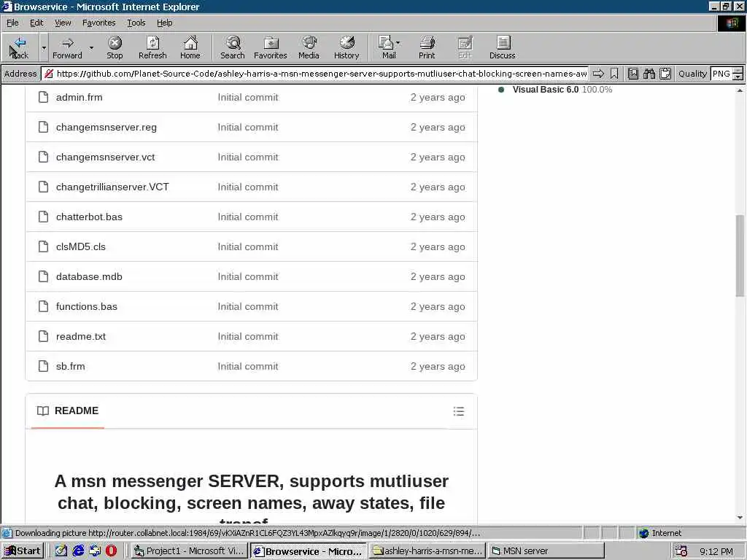Select the README tab

pos(68,411)
